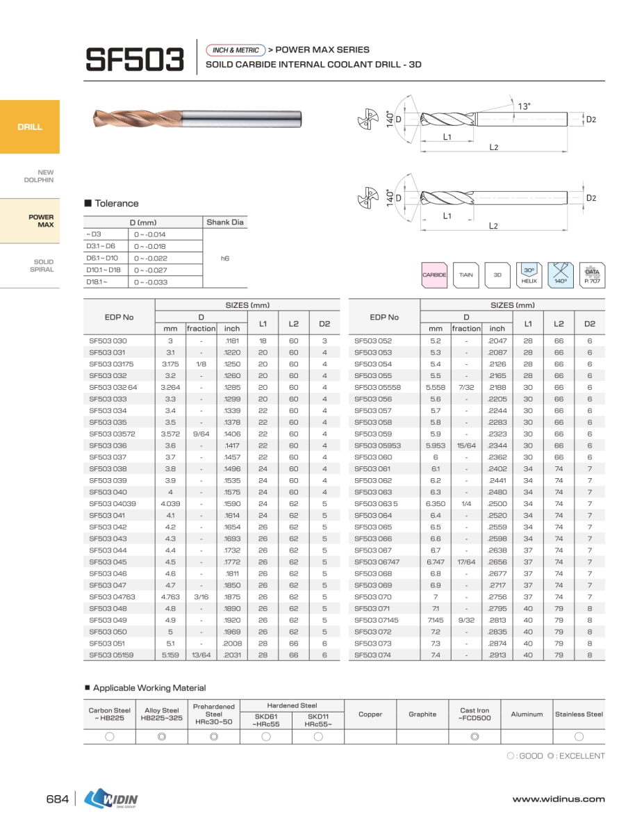Select the TiAlN coating badge
Screen dimensions: 644x834
tap(465, 275)
